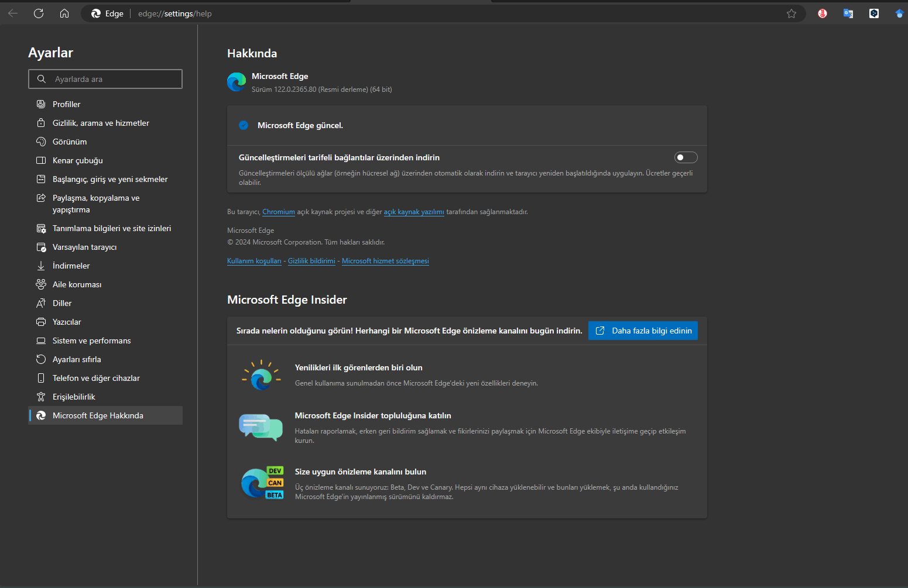Image resolution: width=908 pixels, height=588 pixels.
Task: Click the Microsoft Edge güncel status text
Action: point(300,125)
